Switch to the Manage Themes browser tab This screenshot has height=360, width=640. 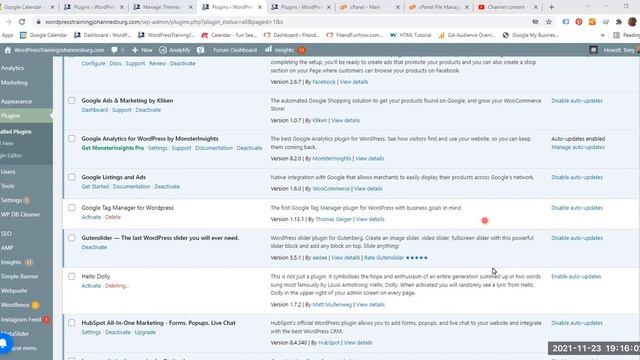pos(162,7)
